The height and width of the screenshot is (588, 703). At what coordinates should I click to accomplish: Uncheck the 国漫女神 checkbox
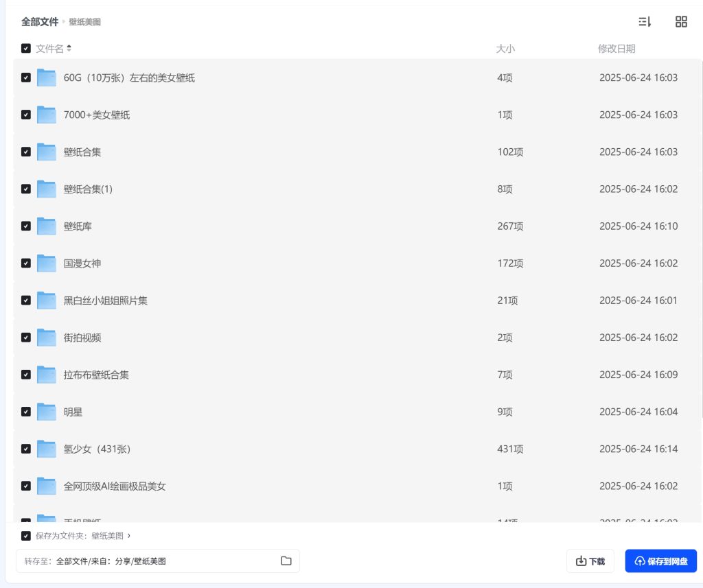coord(26,263)
